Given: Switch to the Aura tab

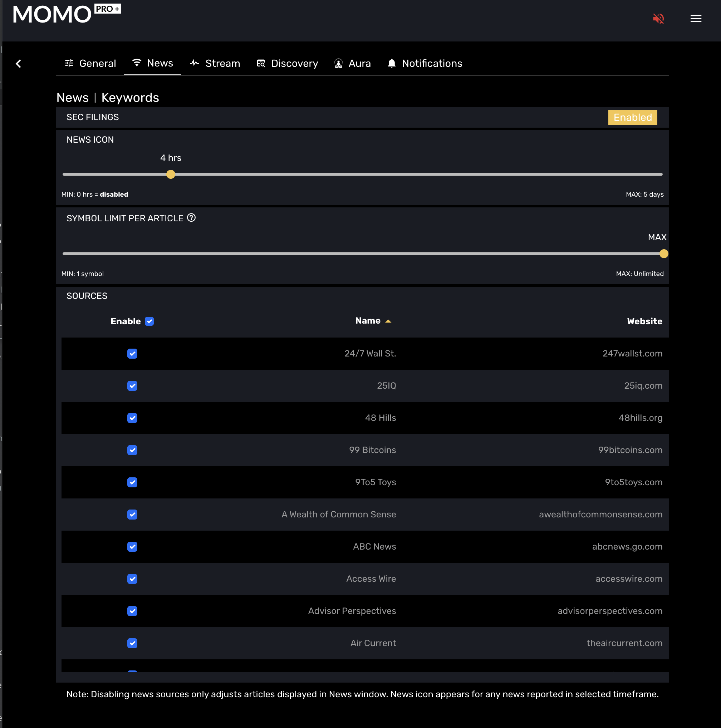Looking at the screenshot, I should 352,63.
